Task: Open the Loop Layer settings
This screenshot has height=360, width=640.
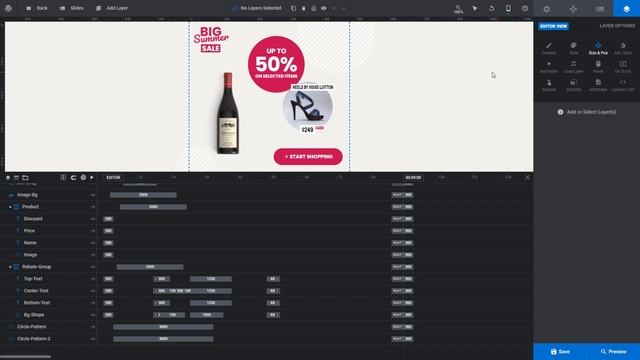Action: pos(573,67)
